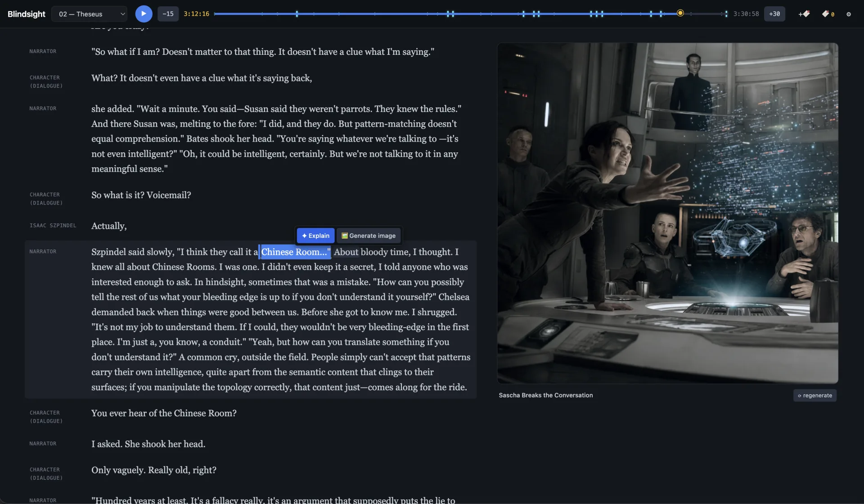Open the bookmarks list showing count 0
The image size is (864, 504).
click(828, 14)
